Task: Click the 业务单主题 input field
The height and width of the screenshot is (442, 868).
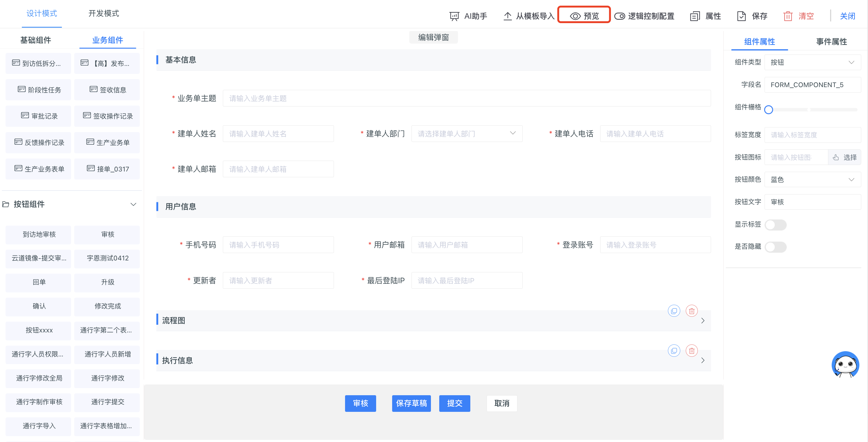Action: pos(466,98)
